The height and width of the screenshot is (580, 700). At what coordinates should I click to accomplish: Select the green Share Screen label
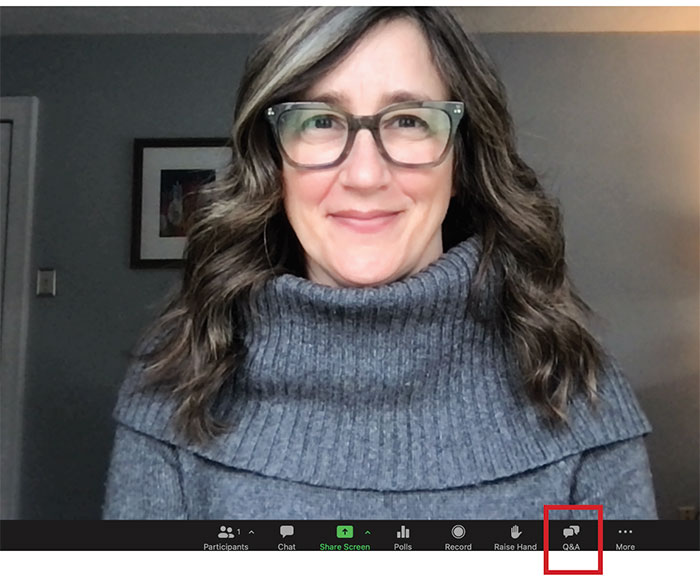345,547
